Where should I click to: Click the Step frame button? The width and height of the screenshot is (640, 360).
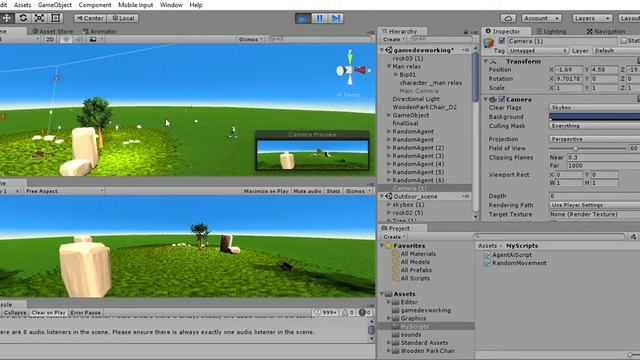[x=336, y=18]
